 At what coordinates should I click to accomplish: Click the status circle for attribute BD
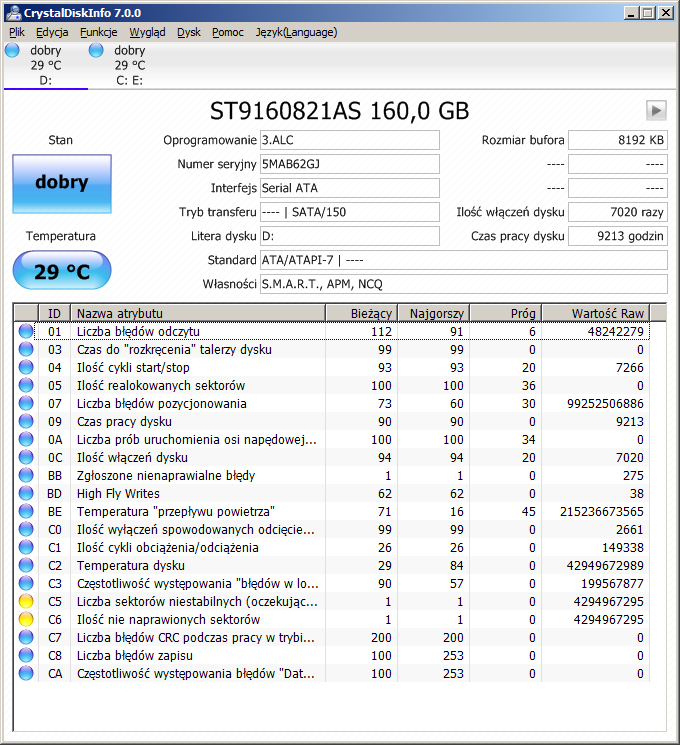(26, 494)
